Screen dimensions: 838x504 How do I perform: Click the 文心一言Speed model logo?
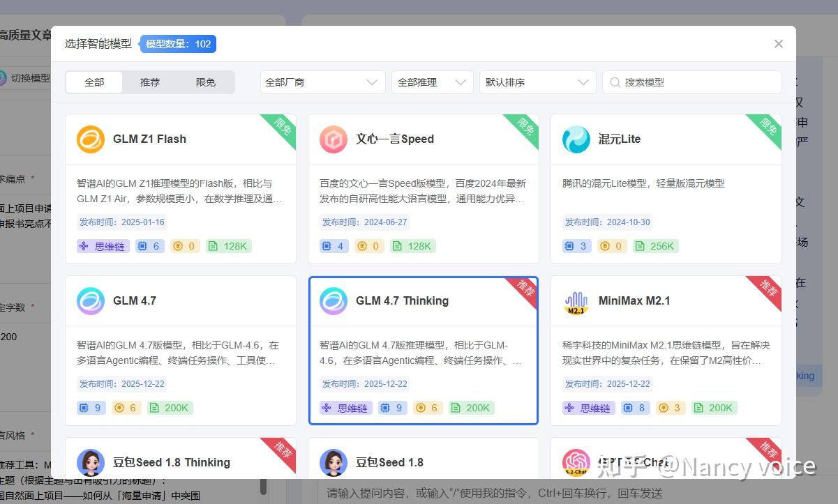pyautogui.click(x=334, y=139)
